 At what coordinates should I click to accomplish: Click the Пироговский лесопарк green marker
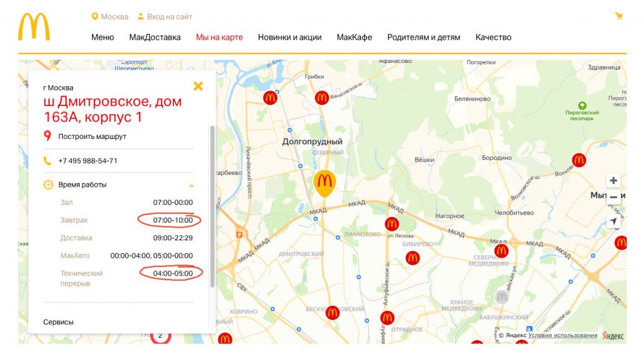pyautogui.click(x=582, y=106)
